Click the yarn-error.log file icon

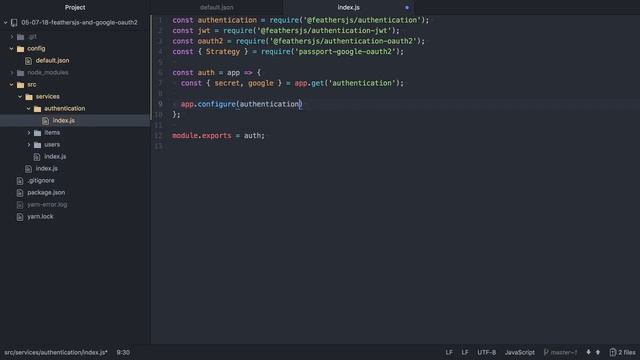click(x=20, y=204)
